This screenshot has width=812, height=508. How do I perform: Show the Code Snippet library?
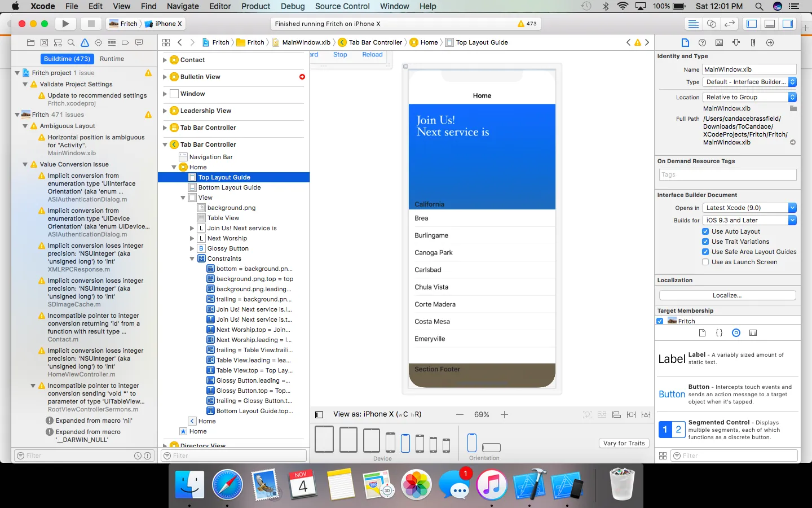tap(719, 333)
